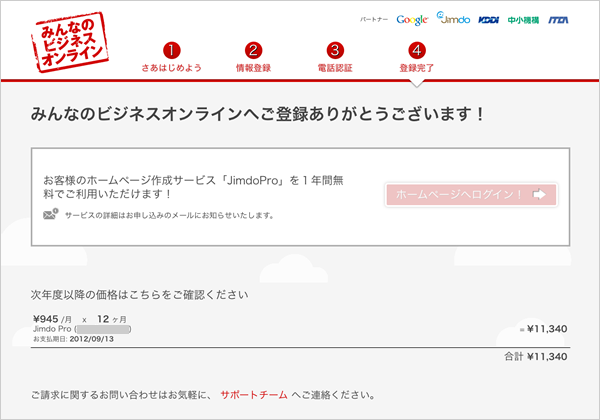The width and height of the screenshot is (600, 420).
Task: Go to 電話認証 step label
Action: [335, 68]
